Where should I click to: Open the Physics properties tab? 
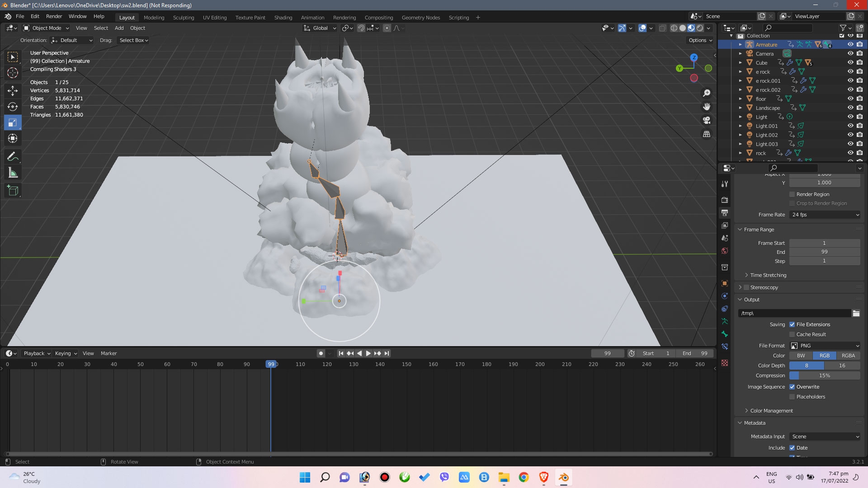click(725, 296)
